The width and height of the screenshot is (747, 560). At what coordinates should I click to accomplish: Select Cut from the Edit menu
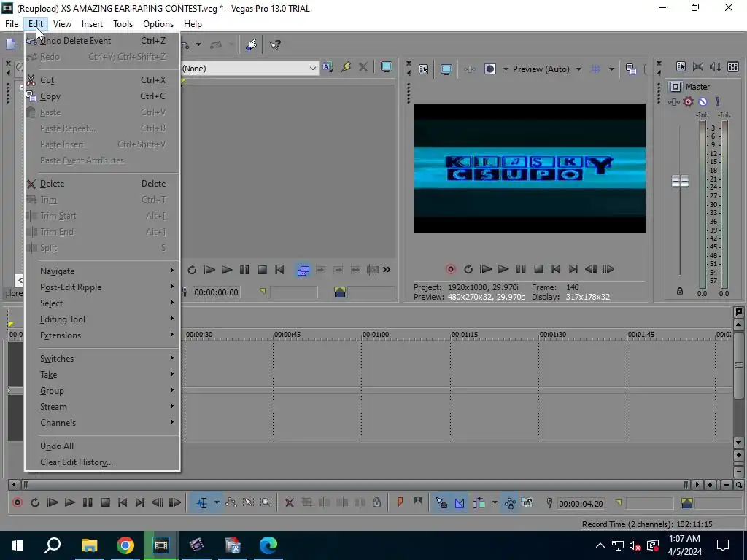(102, 80)
